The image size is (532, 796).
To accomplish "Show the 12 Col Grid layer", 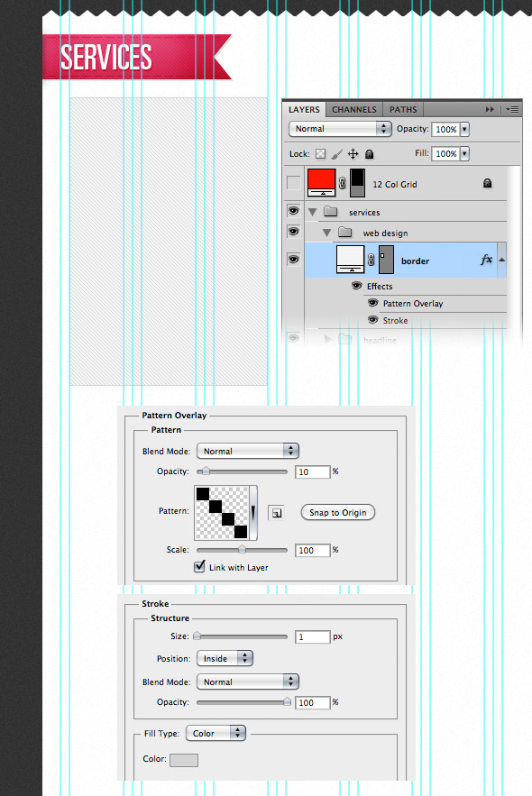I will tap(293, 183).
